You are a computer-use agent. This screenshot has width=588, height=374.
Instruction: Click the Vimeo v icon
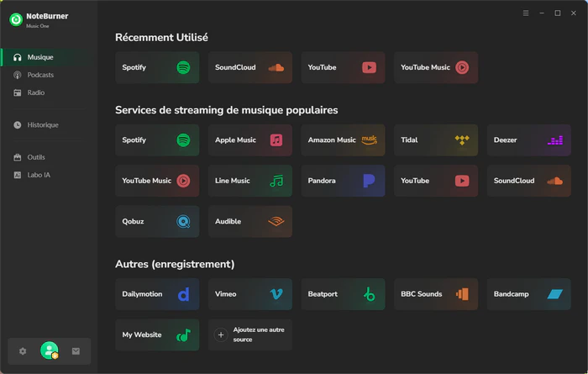tap(276, 294)
